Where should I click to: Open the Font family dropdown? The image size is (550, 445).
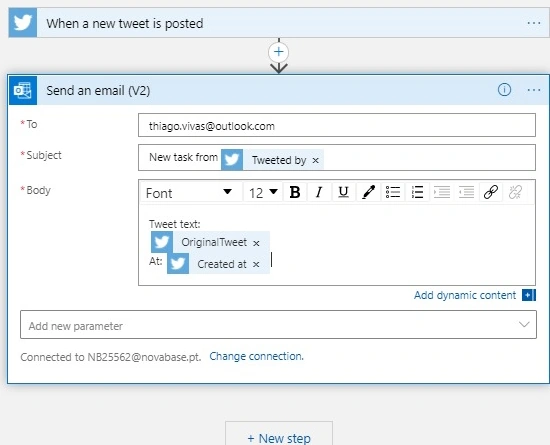coord(191,192)
